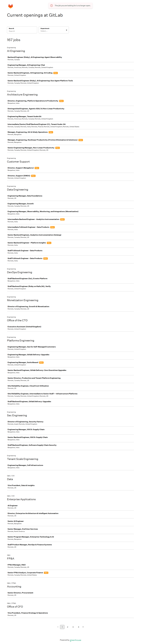Open pagination page 4
The height and width of the screenshot is (644, 141).
(x=79, y=627)
